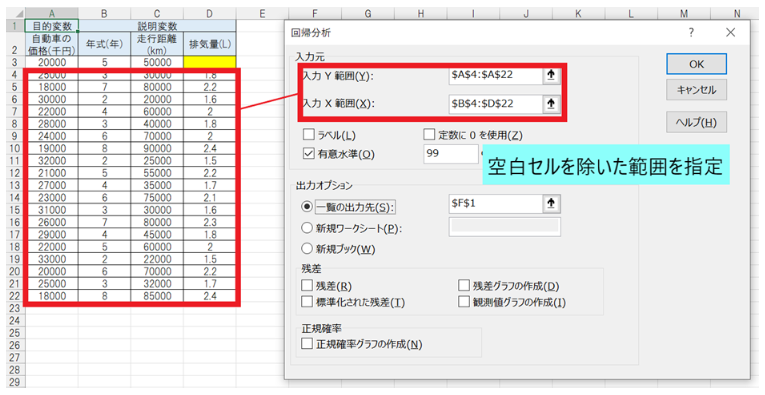Select the 排気量(L) header cell
The height and width of the screenshot is (395, 765).
click(210, 44)
